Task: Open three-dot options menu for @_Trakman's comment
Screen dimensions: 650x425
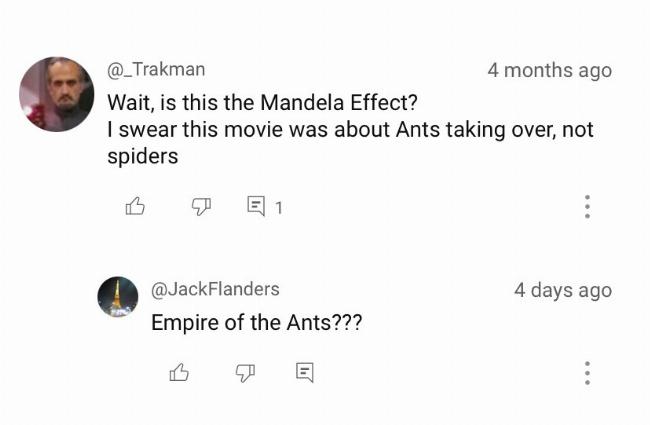Action: pos(587,206)
